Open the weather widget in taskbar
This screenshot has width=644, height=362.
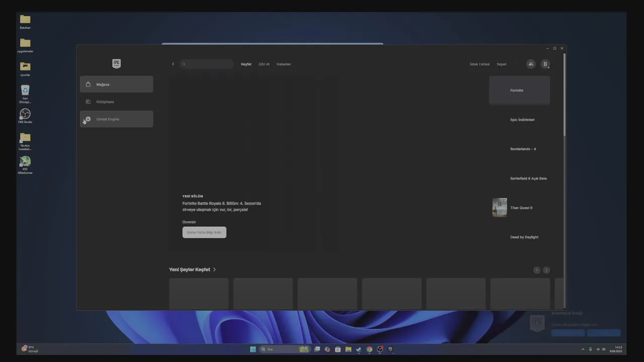coord(30,349)
